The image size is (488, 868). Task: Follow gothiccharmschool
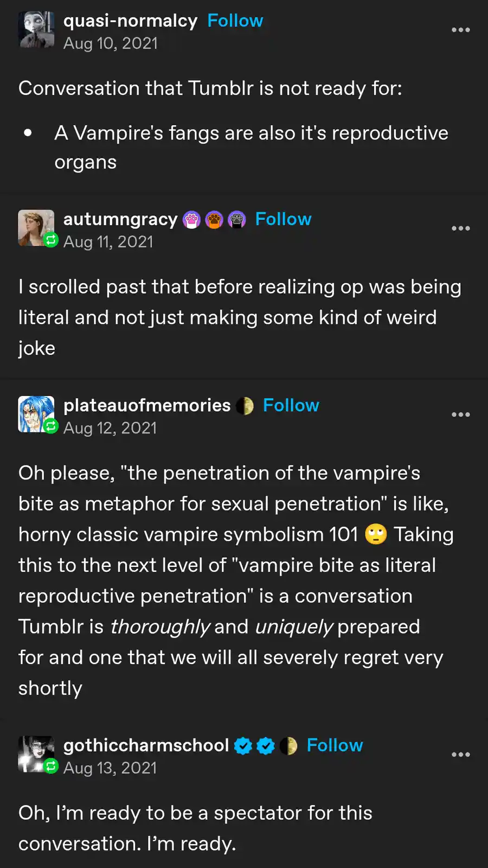click(x=335, y=745)
